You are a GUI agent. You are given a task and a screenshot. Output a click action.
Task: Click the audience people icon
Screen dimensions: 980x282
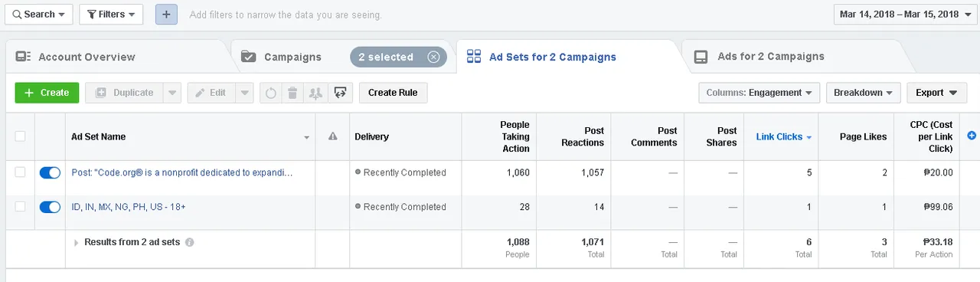pos(315,93)
